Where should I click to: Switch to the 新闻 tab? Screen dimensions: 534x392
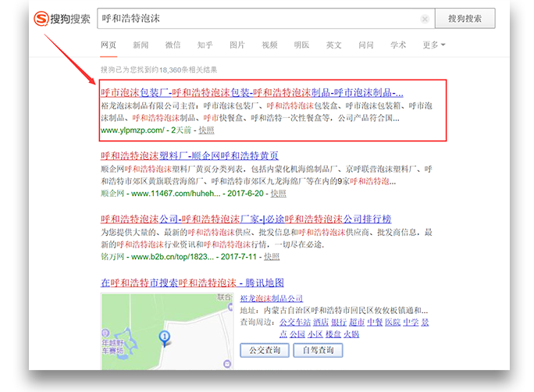pos(141,45)
